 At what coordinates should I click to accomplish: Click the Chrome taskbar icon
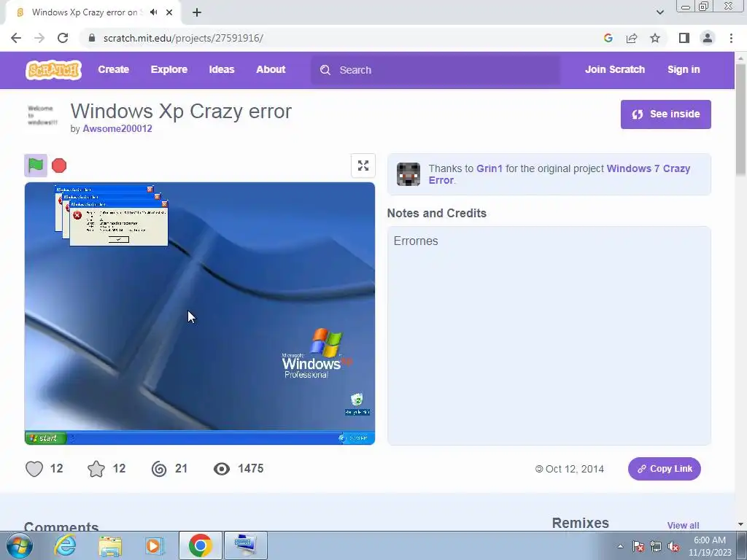(x=200, y=545)
